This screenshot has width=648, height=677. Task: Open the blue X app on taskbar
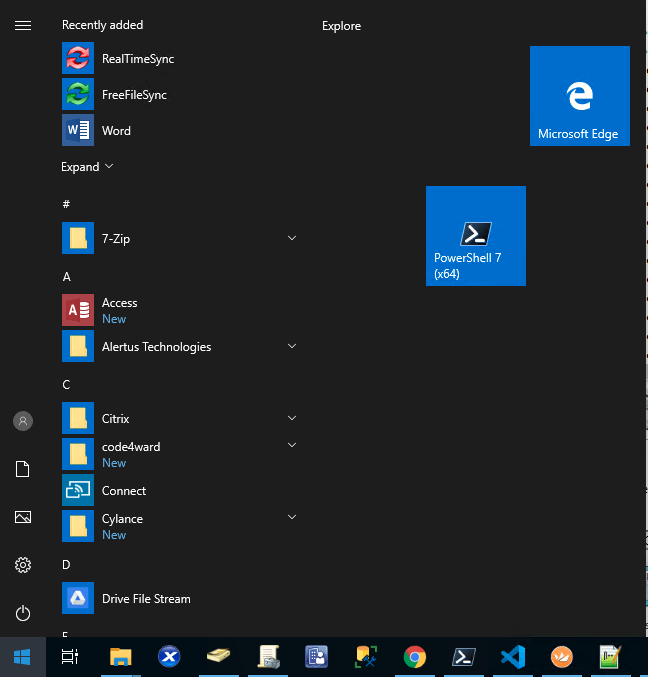169,657
